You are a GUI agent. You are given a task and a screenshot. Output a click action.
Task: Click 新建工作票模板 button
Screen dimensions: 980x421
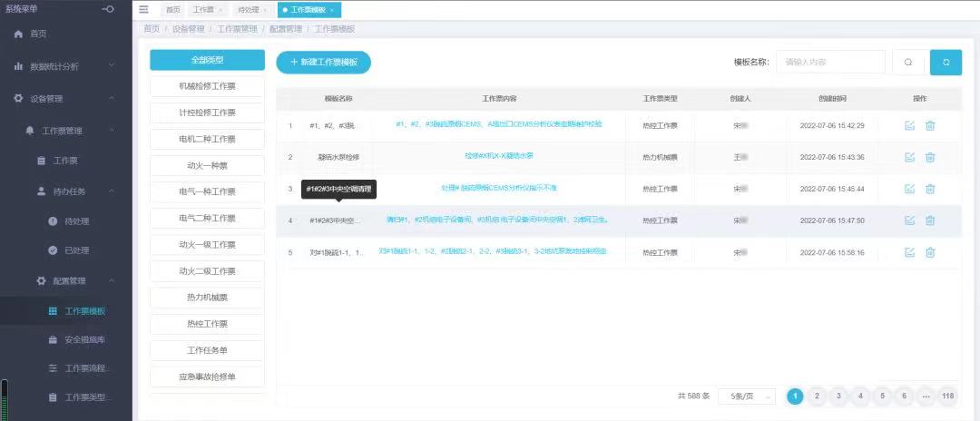(x=323, y=62)
